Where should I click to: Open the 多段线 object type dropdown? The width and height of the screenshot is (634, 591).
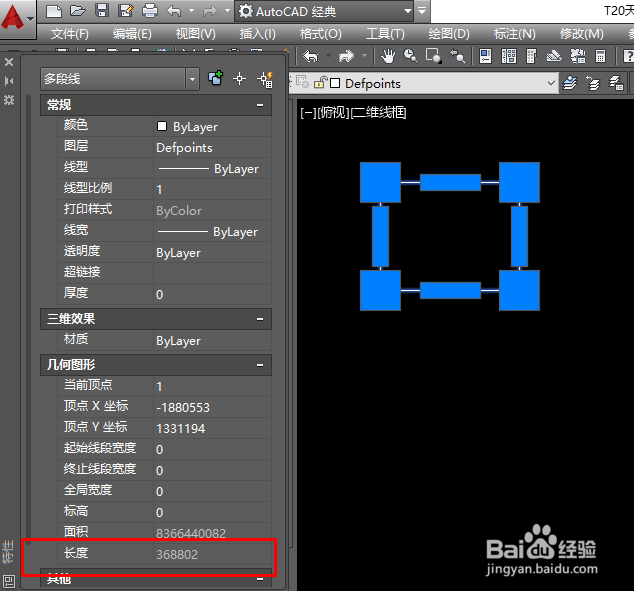[192, 79]
